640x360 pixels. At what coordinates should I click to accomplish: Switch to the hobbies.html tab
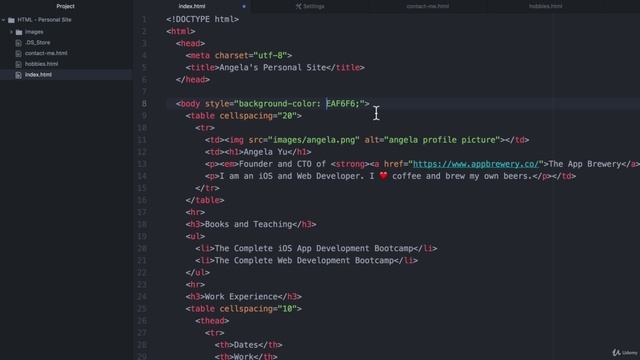pyautogui.click(x=545, y=6)
